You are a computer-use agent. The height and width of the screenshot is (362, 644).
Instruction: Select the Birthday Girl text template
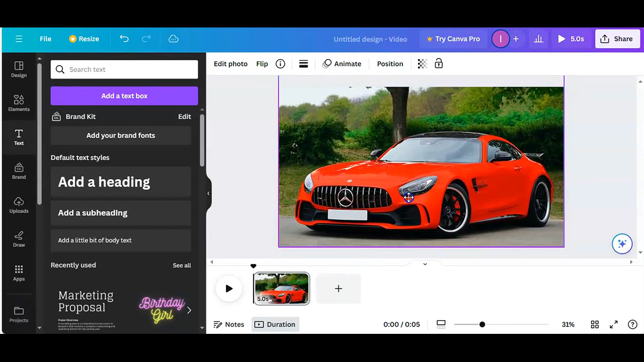162,309
